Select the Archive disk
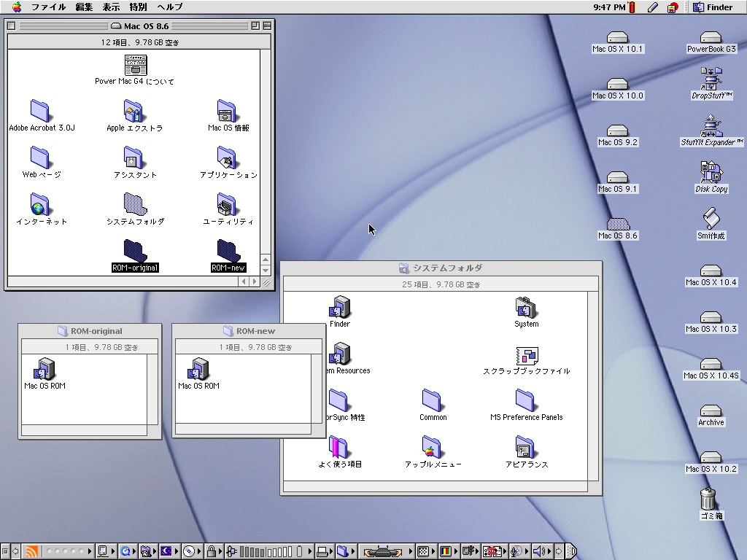The height and width of the screenshot is (560, 747). [x=711, y=411]
